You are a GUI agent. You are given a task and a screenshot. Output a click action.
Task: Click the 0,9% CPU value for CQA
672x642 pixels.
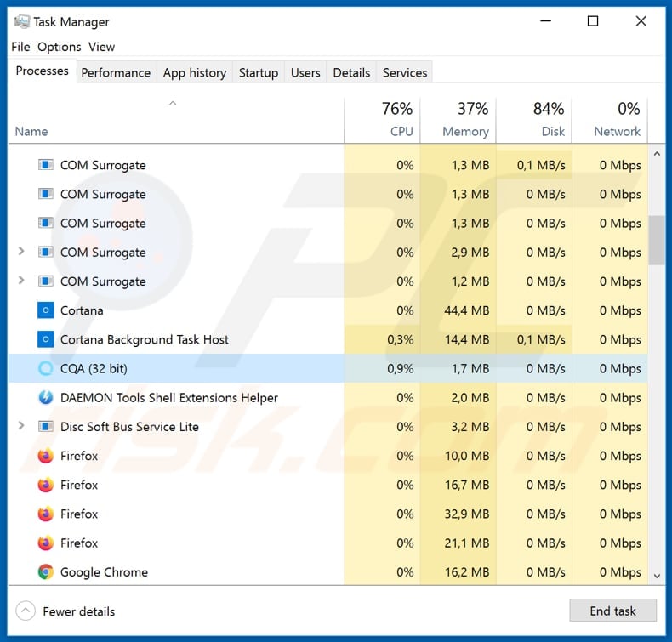coord(401,369)
